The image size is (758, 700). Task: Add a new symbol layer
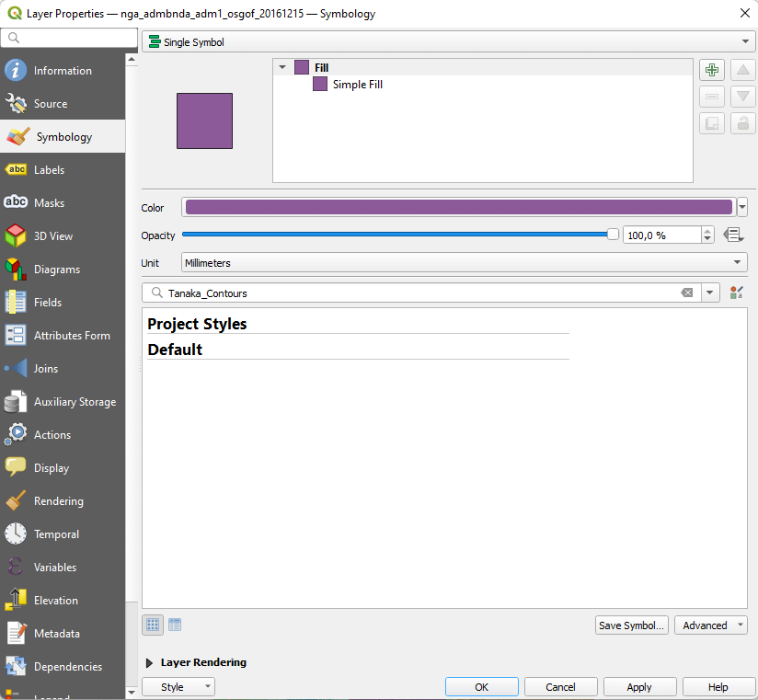pyautogui.click(x=712, y=71)
